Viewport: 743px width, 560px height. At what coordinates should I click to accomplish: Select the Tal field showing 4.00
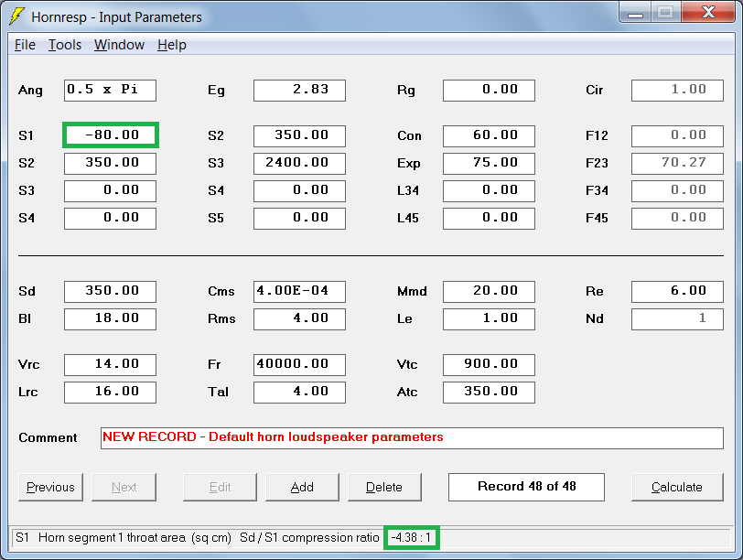299,393
